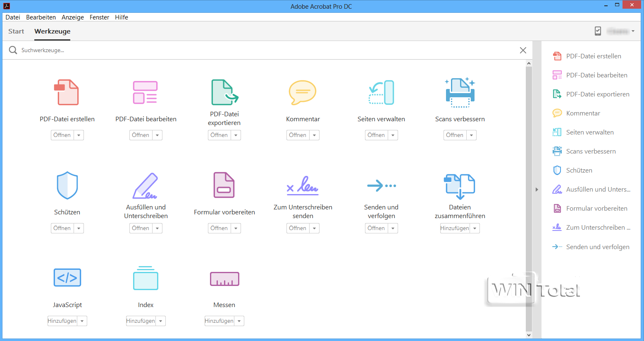Click the Adobe Acrobat logo in title bar
Screen dimensions: 644x341
7,6
